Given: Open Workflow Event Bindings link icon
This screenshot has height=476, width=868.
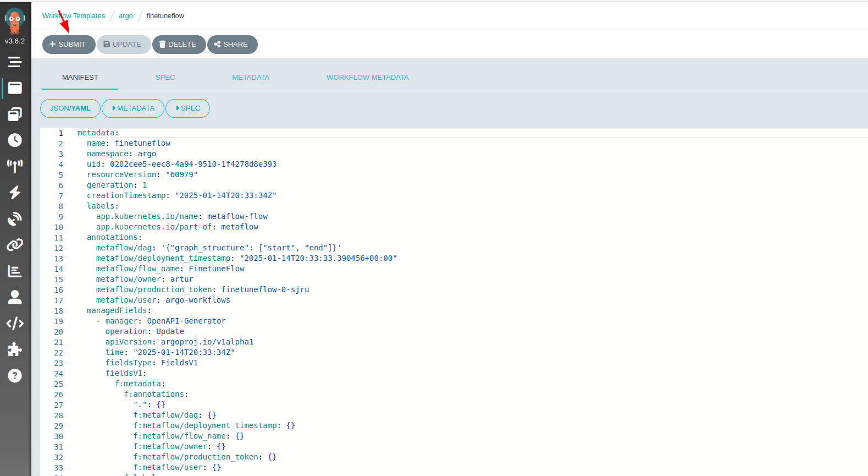Looking at the screenshot, I should 15,244.
